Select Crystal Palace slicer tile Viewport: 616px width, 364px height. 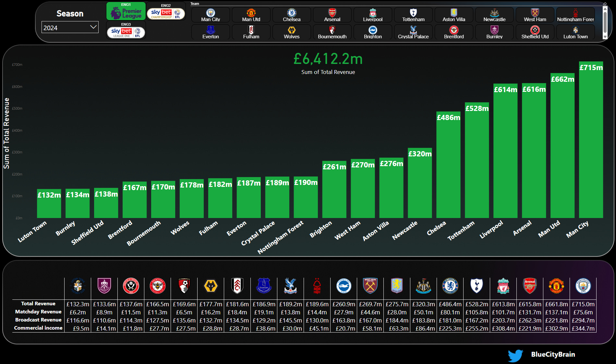pos(413,32)
